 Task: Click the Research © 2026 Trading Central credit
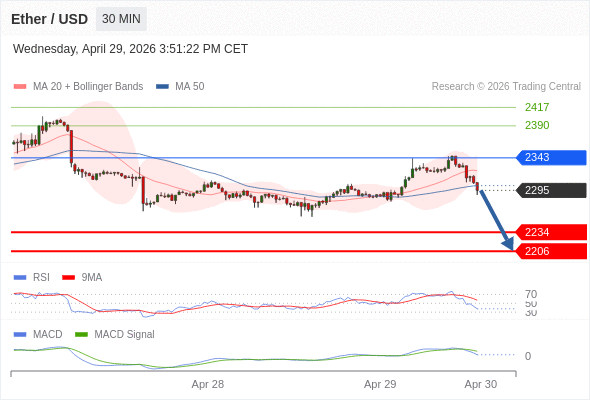[506, 87]
